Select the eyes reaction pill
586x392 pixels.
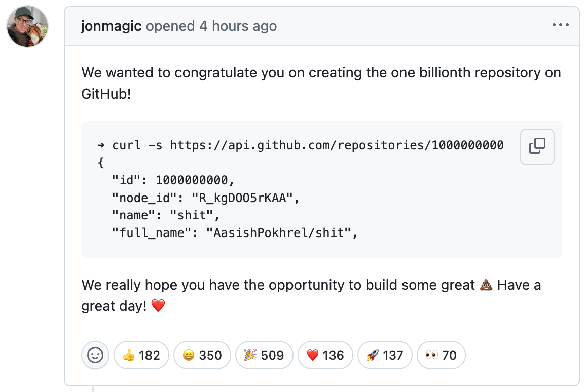(x=441, y=355)
